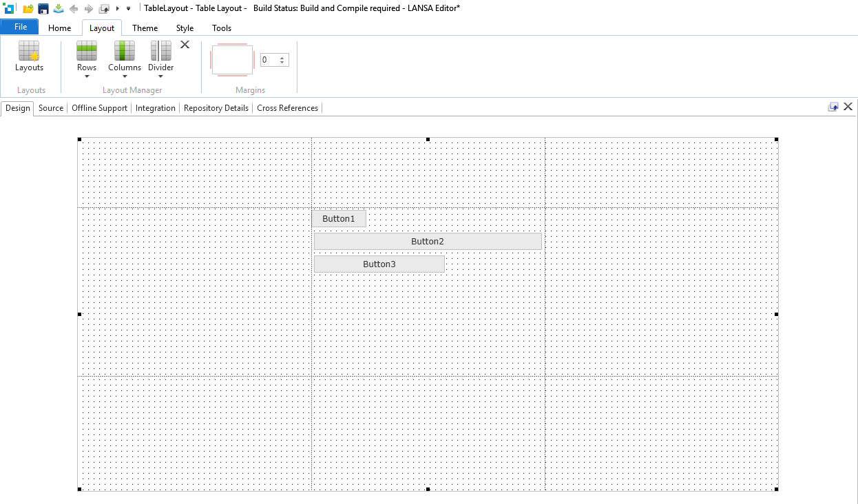Select the Rows layout manager tool

point(86,52)
